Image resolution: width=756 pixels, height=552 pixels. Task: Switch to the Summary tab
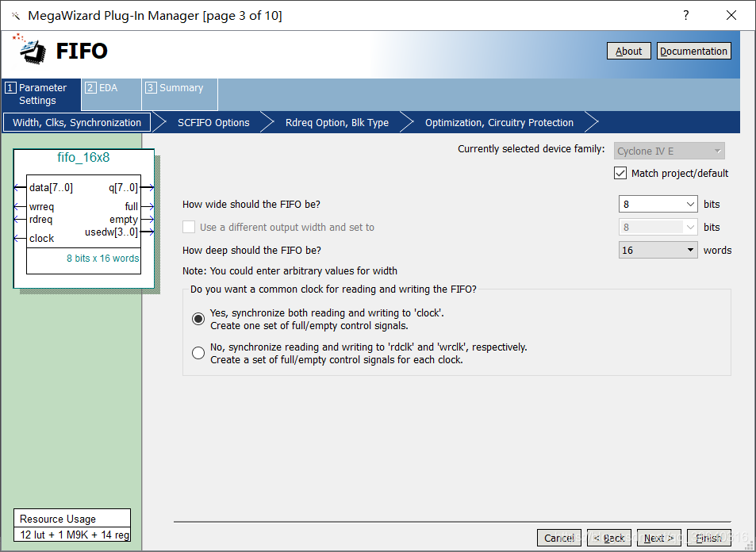click(x=180, y=94)
